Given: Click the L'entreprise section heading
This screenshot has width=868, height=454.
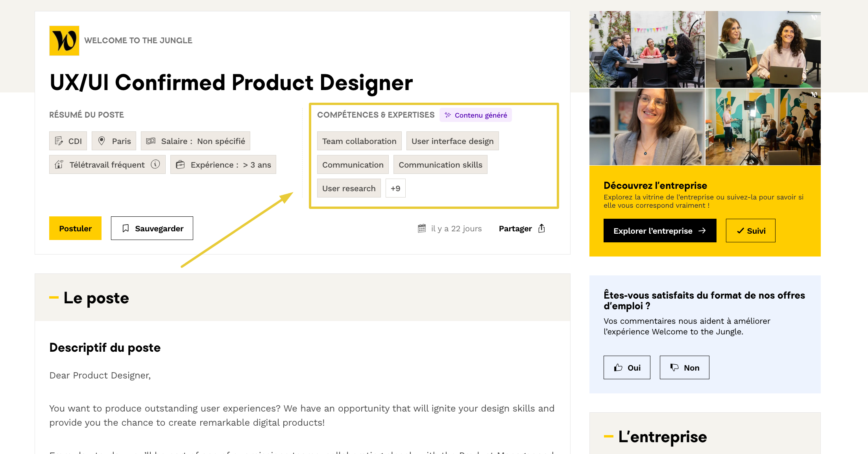Looking at the screenshot, I should click(x=662, y=437).
